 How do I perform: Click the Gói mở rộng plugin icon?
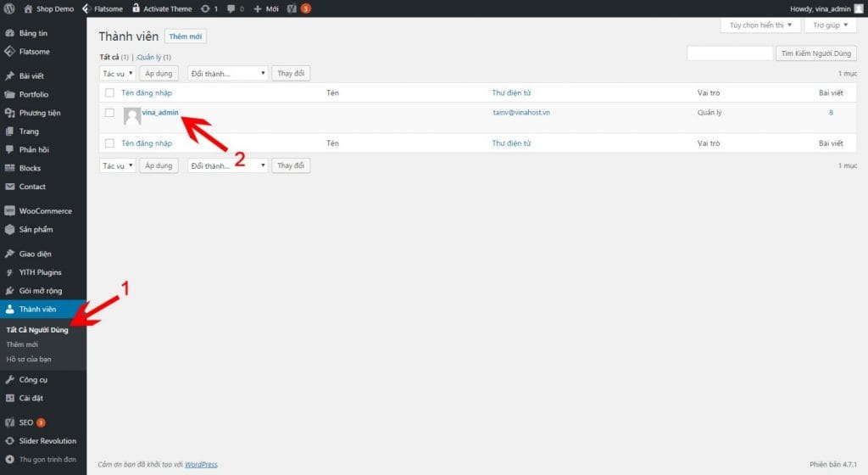pyautogui.click(x=9, y=291)
